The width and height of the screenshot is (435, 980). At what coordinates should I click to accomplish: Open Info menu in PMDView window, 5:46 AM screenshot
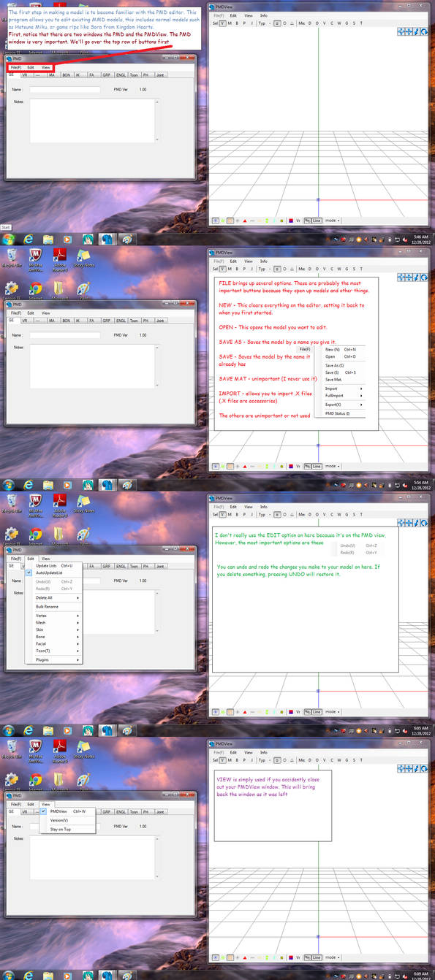[263, 15]
